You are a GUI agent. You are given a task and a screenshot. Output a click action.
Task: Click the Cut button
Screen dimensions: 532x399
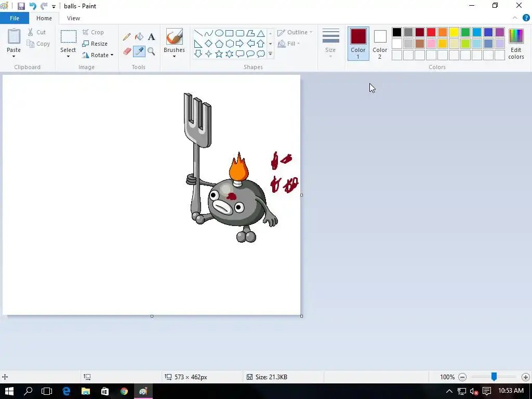[x=37, y=32]
